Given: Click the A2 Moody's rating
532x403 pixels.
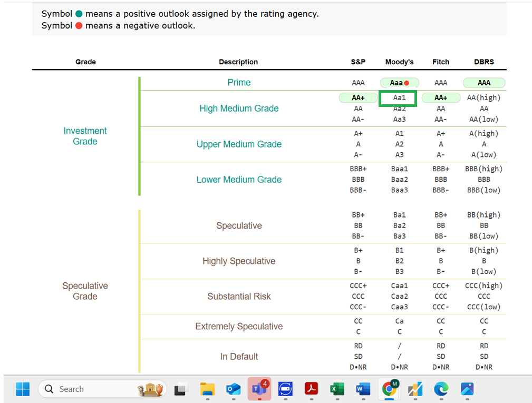Looking at the screenshot, I should pyautogui.click(x=399, y=144).
